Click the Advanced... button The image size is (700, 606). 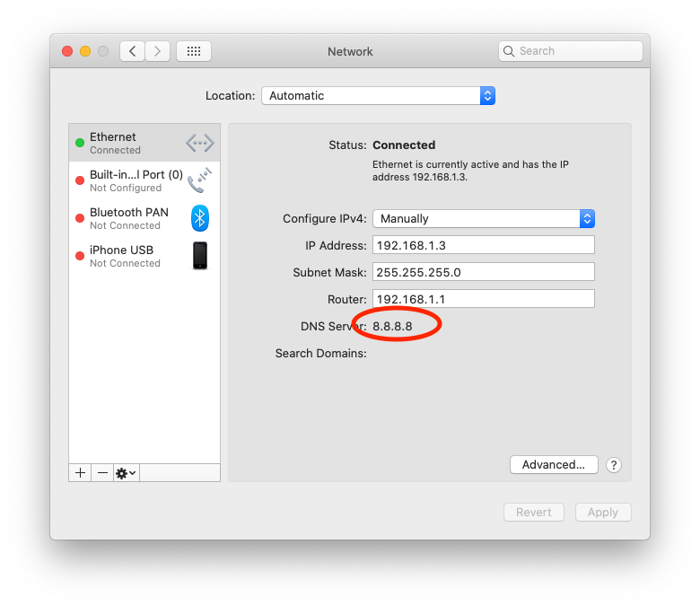(x=554, y=465)
